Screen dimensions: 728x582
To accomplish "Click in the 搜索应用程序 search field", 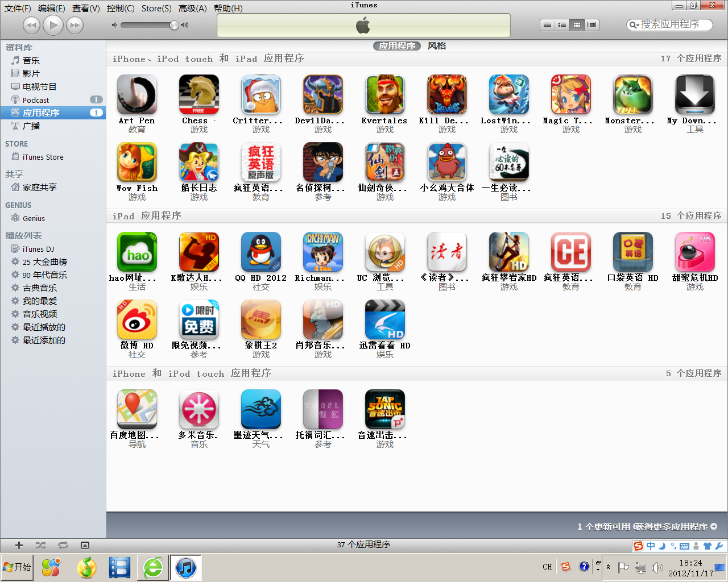I will [670, 24].
